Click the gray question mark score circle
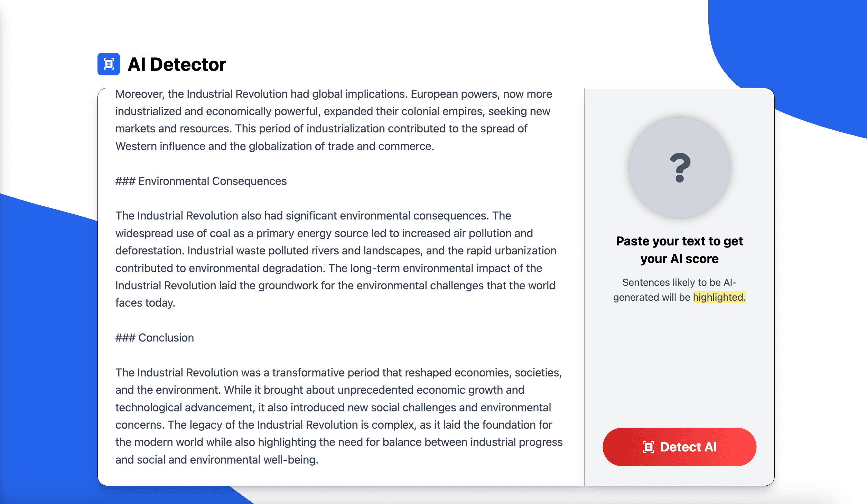Screen dimensions: 867x504 click(679, 168)
